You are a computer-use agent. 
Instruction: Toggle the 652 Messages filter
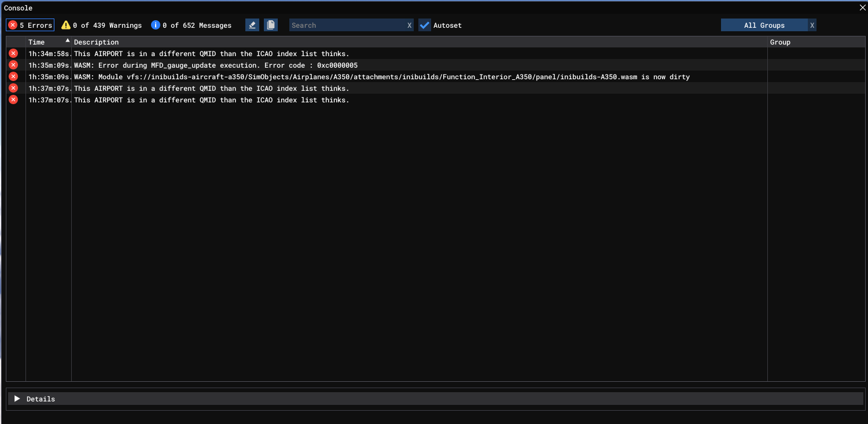tap(192, 25)
